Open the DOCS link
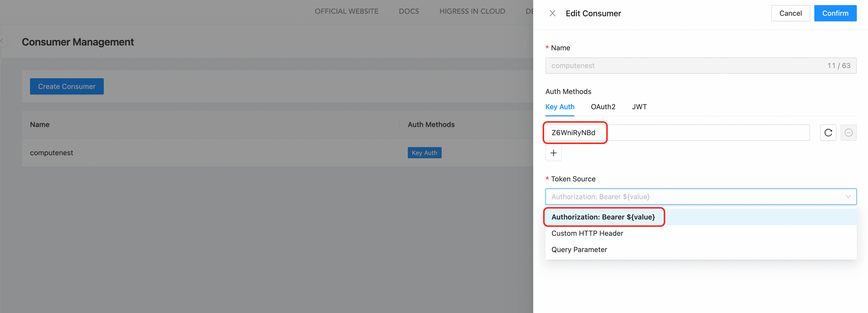868x313 pixels. pos(409,11)
